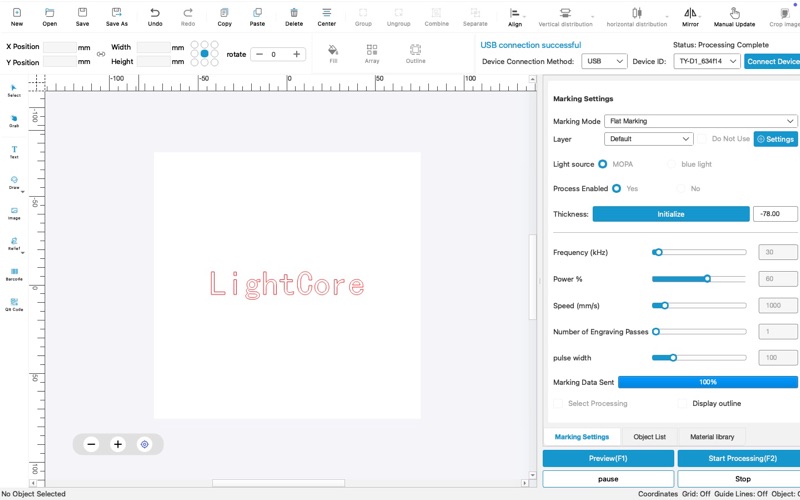Decrease rotate value with minus stepper
This screenshot has width=800, height=500.
(x=259, y=54)
